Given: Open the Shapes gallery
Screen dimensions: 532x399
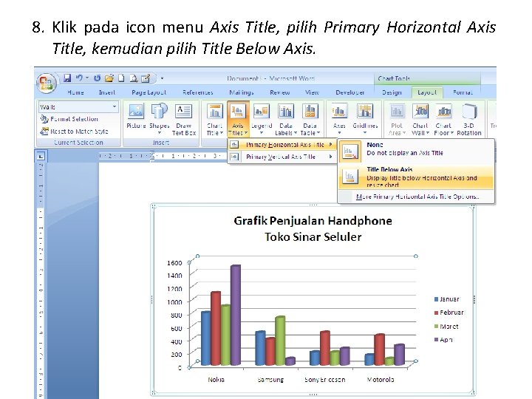Looking at the screenshot, I should point(159,119).
